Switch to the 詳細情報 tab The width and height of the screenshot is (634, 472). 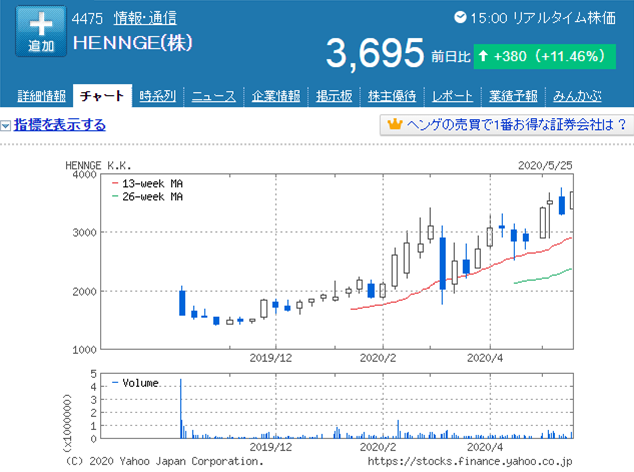tap(42, 96)
